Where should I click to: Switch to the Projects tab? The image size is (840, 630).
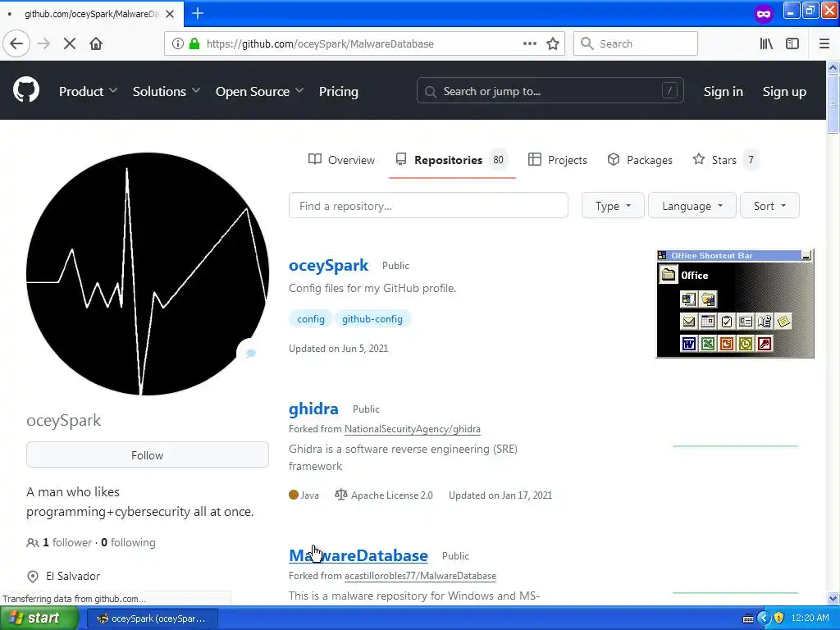coord(557,160)
